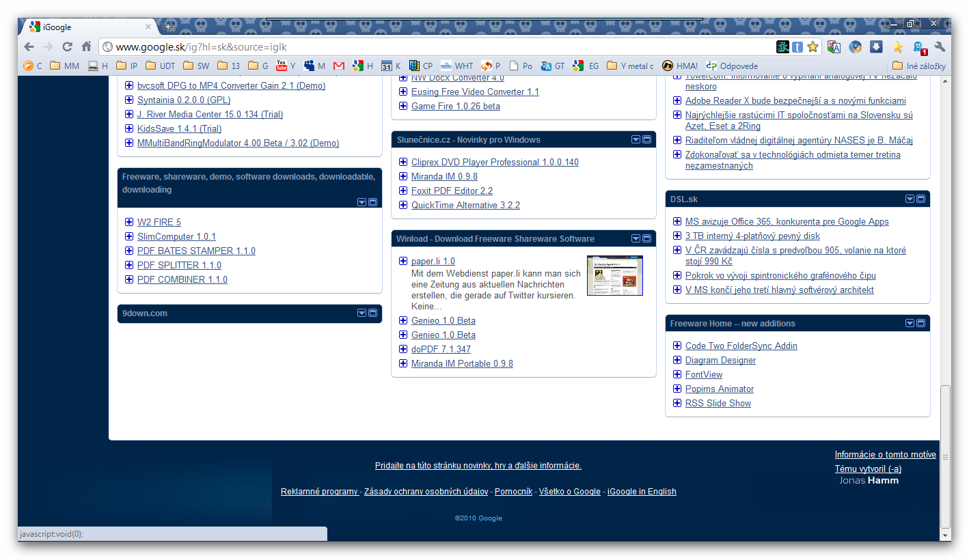
Task: Open the Cliprex DVD Player Professional link
Action: tap(495, 162)
